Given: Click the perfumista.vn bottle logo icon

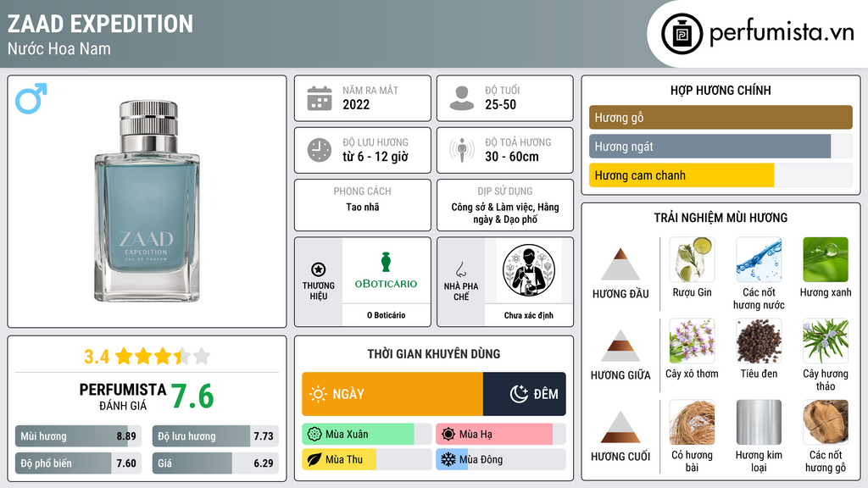Looking at the screenshot, I should pos(682,34).
